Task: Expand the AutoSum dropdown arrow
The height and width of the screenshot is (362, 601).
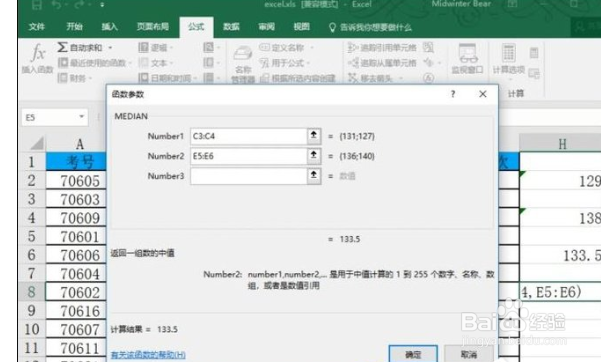Action: pos(110,48)
